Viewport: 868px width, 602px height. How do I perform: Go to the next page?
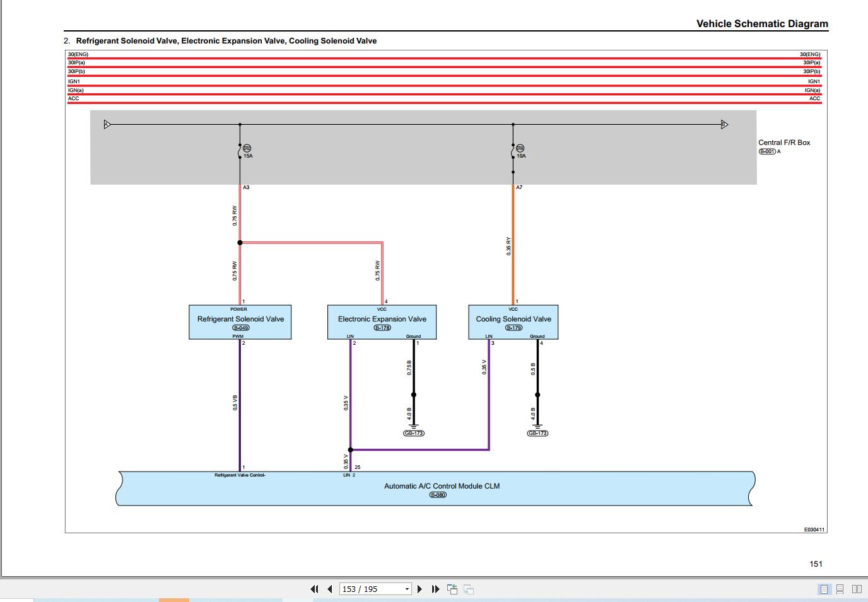(419, 589)
